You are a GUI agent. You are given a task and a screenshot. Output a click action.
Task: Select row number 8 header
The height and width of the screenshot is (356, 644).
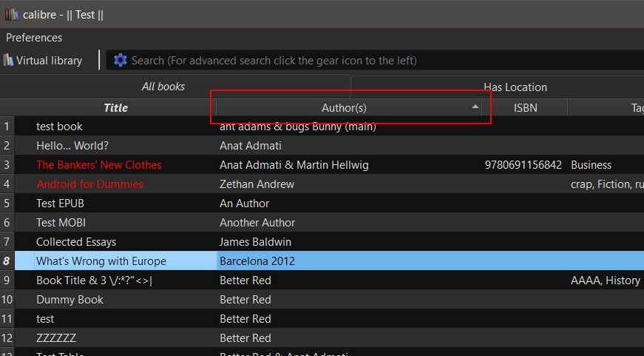[x=7, y=261]
